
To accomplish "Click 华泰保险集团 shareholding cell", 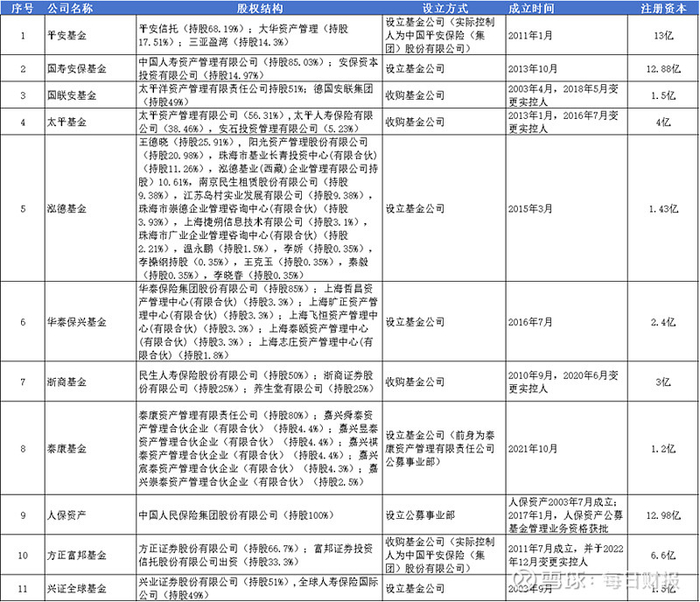I will 259,322.
